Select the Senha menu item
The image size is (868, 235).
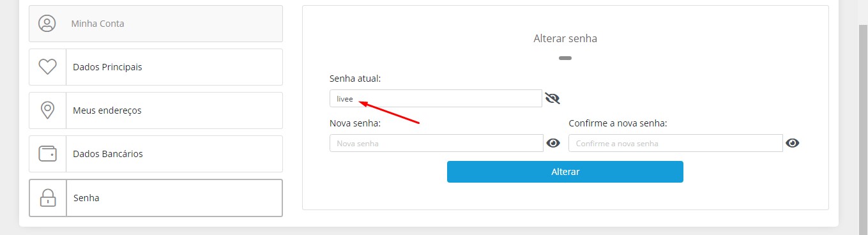[x=156, y=198]
